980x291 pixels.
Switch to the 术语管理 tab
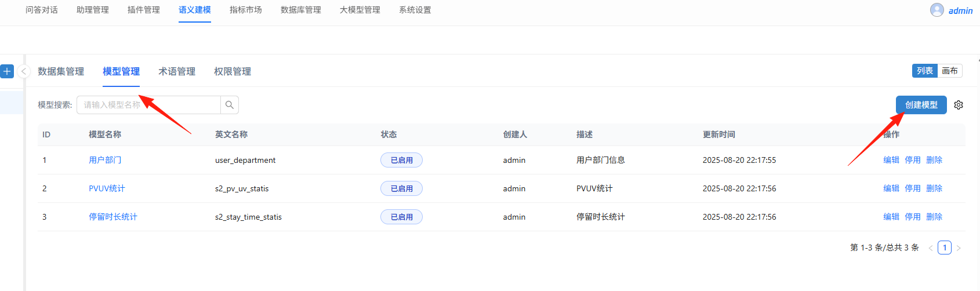coord(177,71)
